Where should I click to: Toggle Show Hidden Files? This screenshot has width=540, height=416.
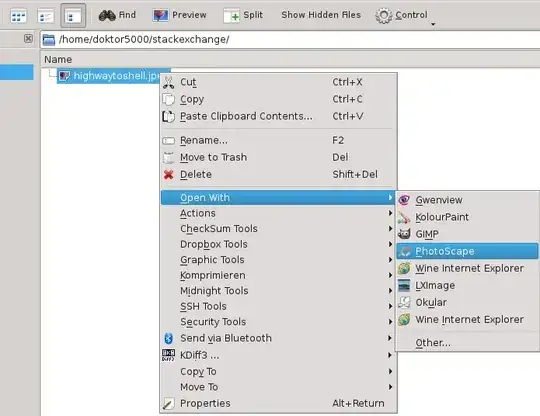[x=321, y=15]
